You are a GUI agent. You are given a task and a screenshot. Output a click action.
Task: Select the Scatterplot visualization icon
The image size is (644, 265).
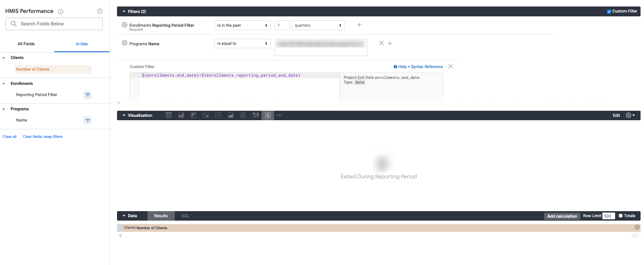(x=206, y=115)
